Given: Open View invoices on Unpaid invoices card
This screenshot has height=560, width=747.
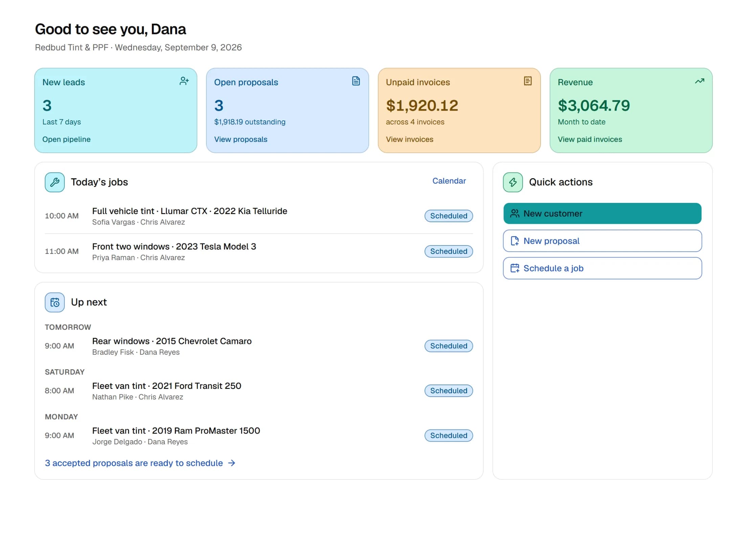Looking at the screenshot, I should (409, 139).
